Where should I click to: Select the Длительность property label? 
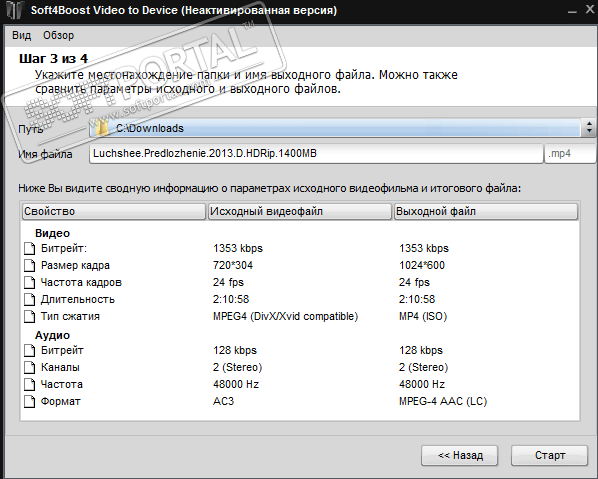point(77,299)
